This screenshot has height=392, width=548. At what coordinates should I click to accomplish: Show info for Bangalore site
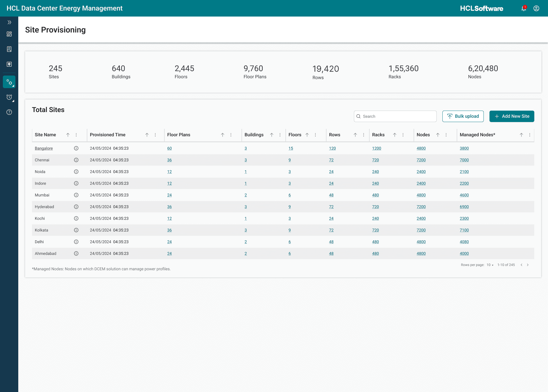tap(76, 148)
